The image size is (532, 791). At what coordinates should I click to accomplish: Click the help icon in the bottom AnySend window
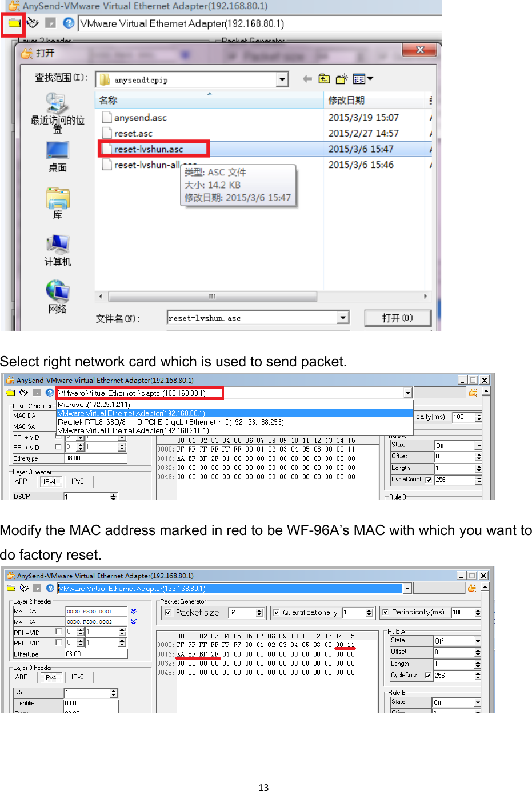50,588
